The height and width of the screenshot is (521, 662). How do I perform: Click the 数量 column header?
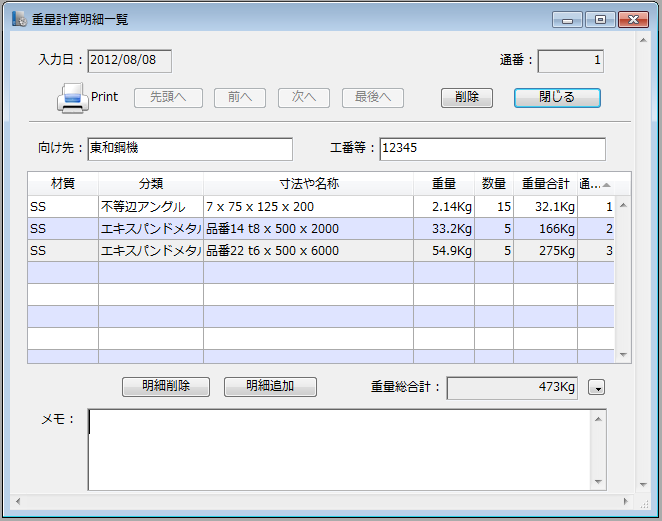click(494, 184)
